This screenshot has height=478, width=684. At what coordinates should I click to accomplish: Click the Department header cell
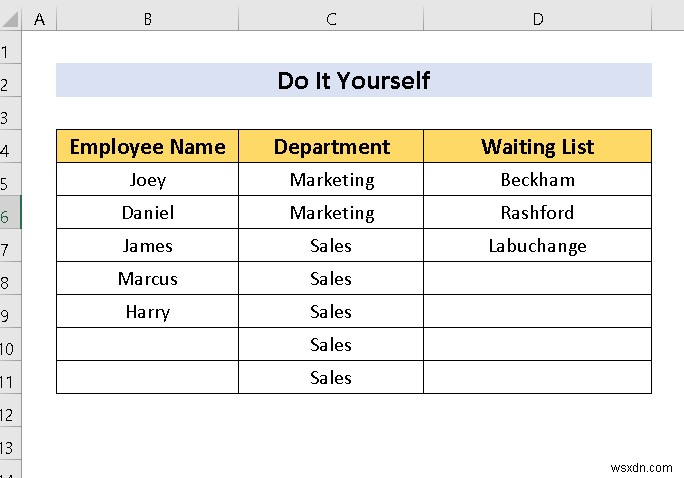click(331, 147)
